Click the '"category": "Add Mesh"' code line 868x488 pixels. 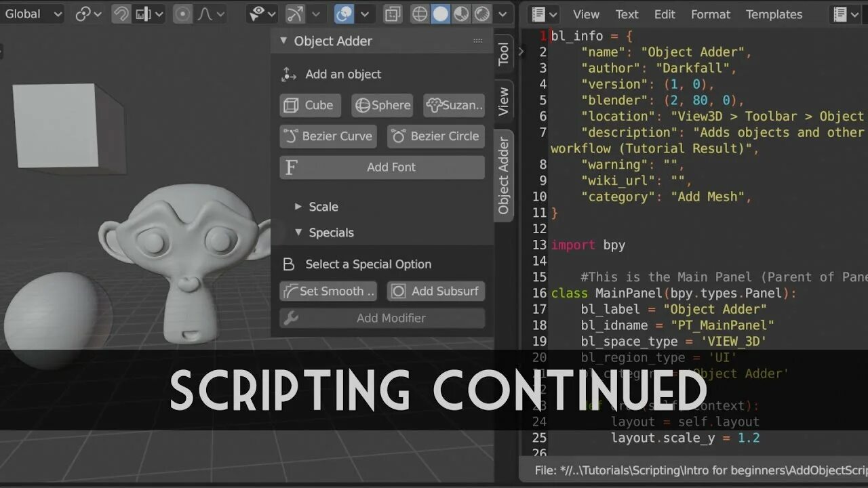(x=667, y=197)
